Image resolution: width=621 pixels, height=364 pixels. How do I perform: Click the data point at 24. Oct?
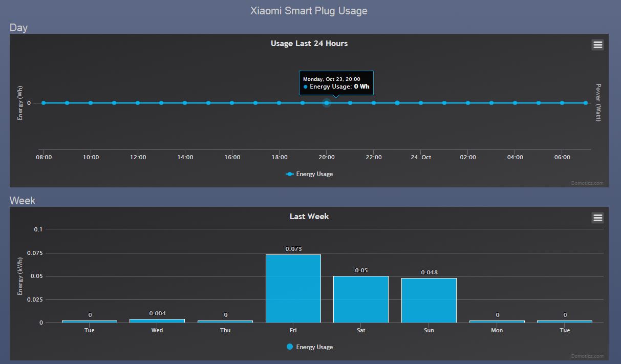421,103
